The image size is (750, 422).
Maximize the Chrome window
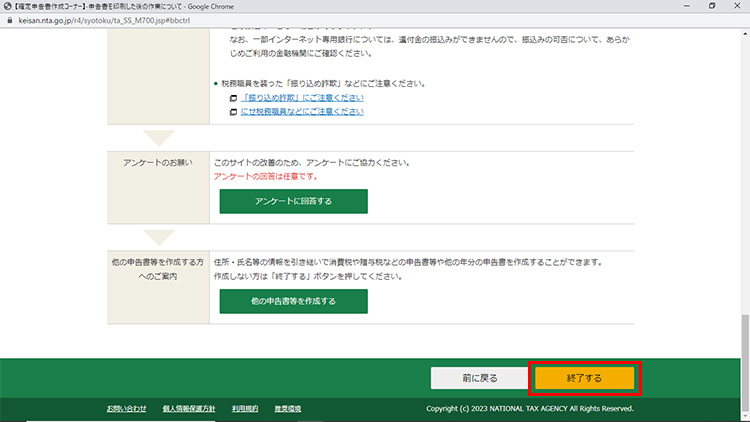pos(710,5)
